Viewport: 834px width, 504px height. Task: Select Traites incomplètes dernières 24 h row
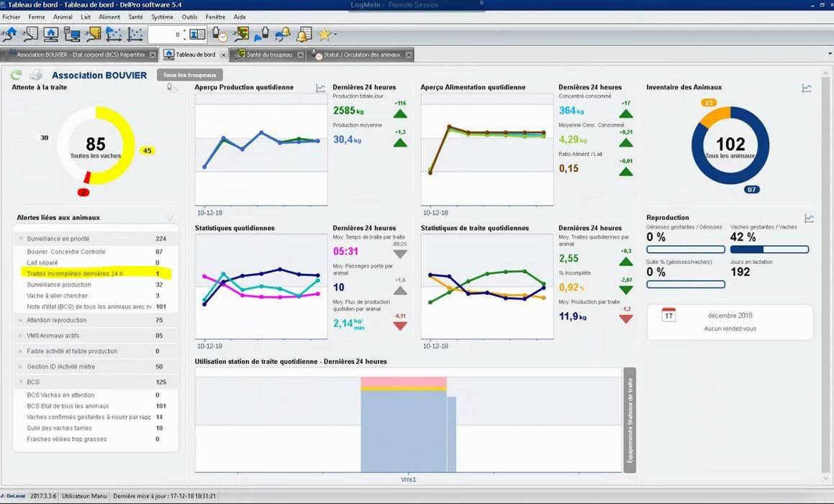96,274
